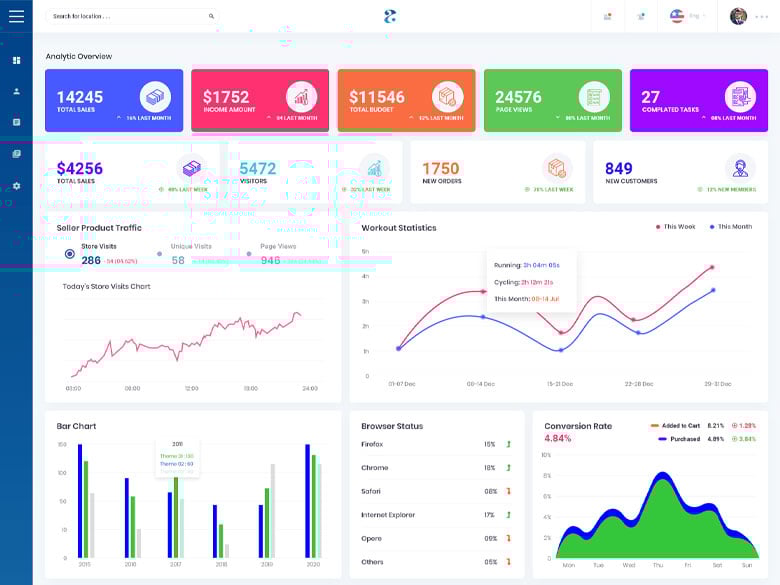Toggle This Month legend on Workout Statistics

tap(731, 227)
